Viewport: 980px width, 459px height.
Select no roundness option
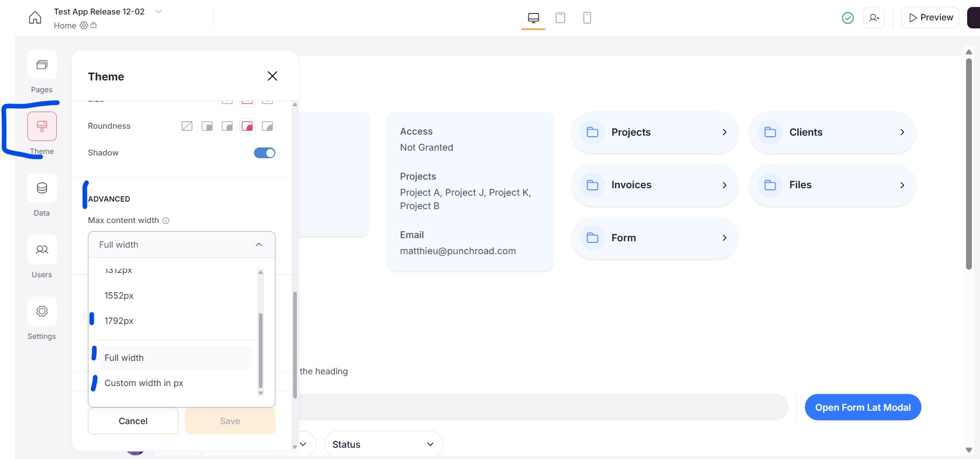[x=187, y=126]
